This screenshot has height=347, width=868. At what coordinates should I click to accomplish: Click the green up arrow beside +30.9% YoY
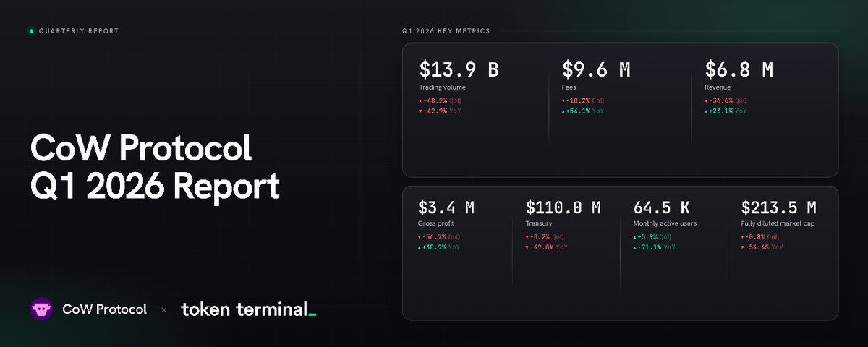click(420, 247)
